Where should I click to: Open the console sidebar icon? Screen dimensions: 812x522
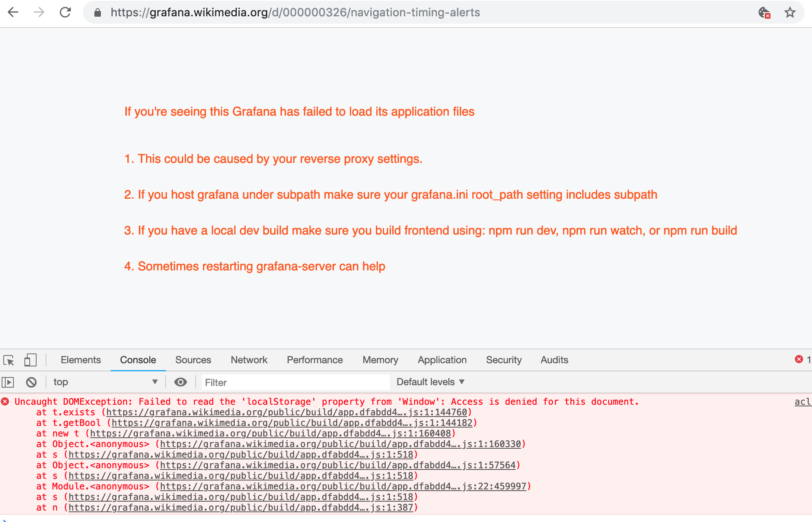[9, 382]
